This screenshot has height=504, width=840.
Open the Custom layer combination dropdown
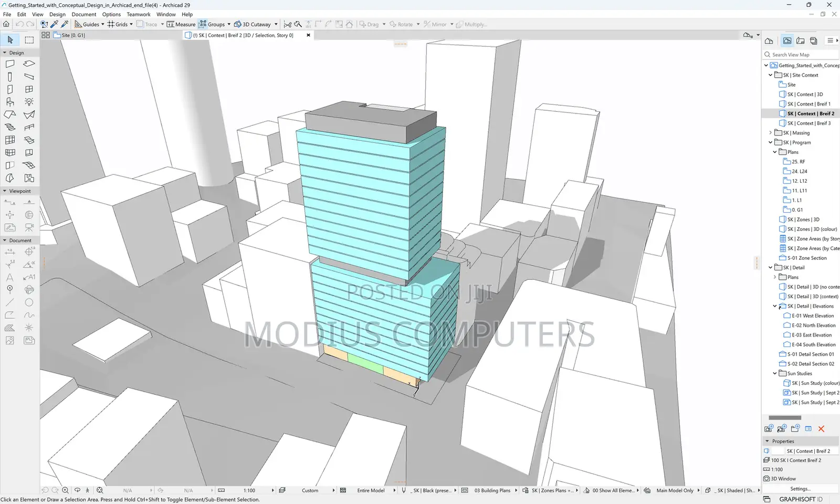coord(307,490)
